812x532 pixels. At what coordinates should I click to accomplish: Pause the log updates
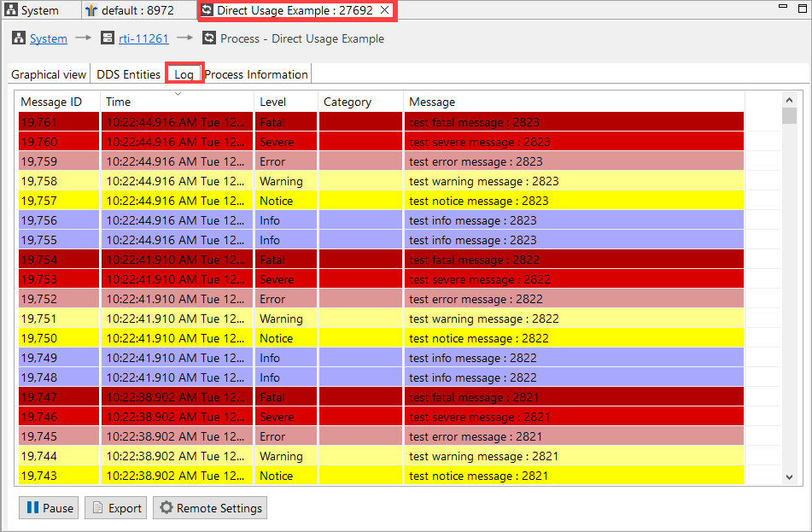pyautogui.click(x=50, y=508)
